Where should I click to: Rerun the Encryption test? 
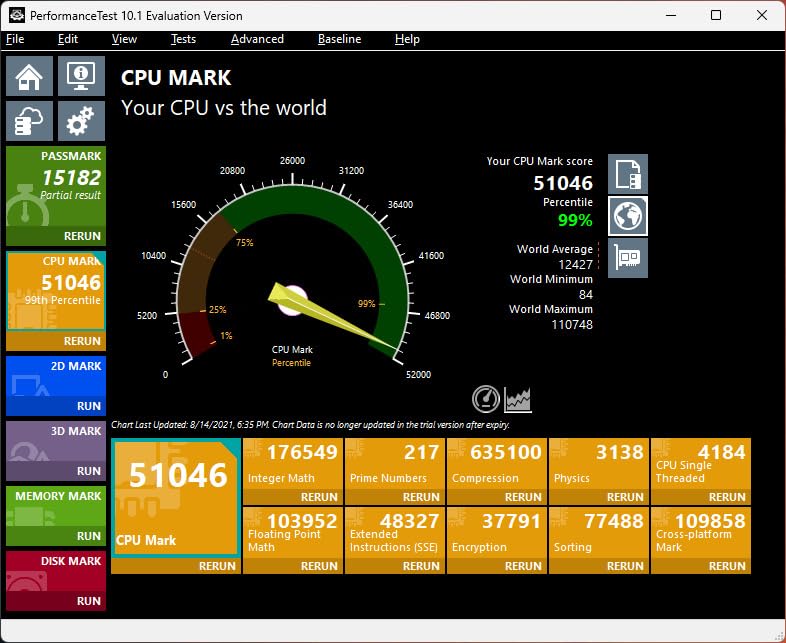click(497, 566)
